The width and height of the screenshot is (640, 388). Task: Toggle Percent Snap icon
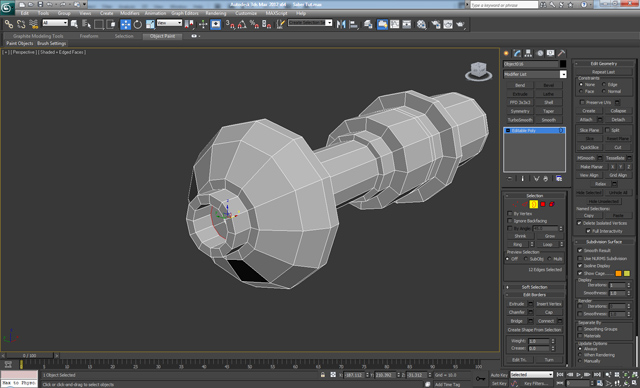tap(254, 24)
